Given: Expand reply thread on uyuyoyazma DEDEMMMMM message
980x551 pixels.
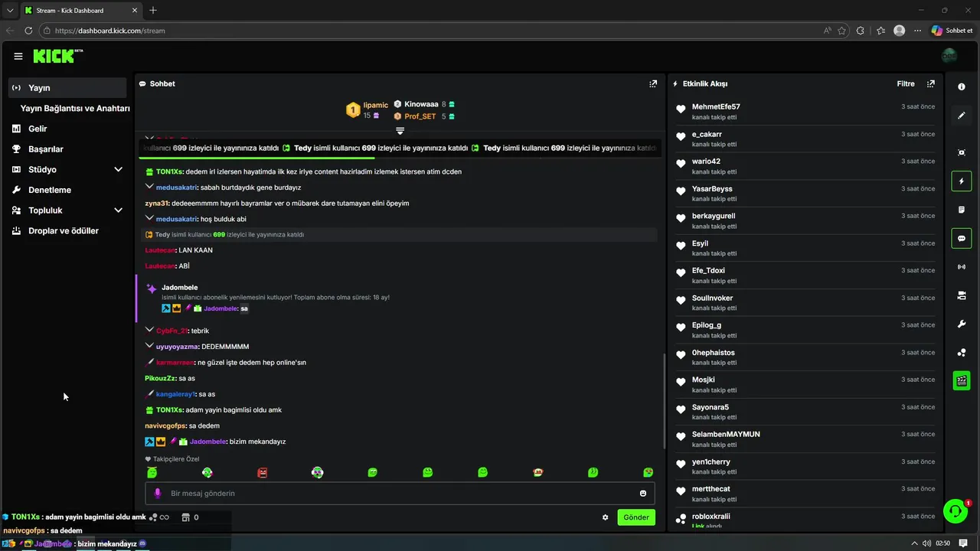Looking at the screenshot, I should (x=150, y=346).
